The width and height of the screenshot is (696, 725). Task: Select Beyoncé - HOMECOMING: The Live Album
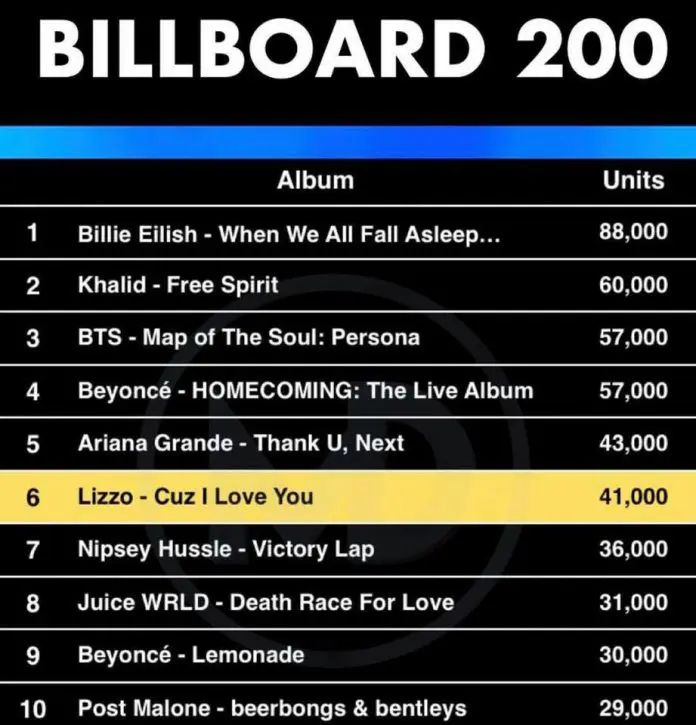[305, 390]
